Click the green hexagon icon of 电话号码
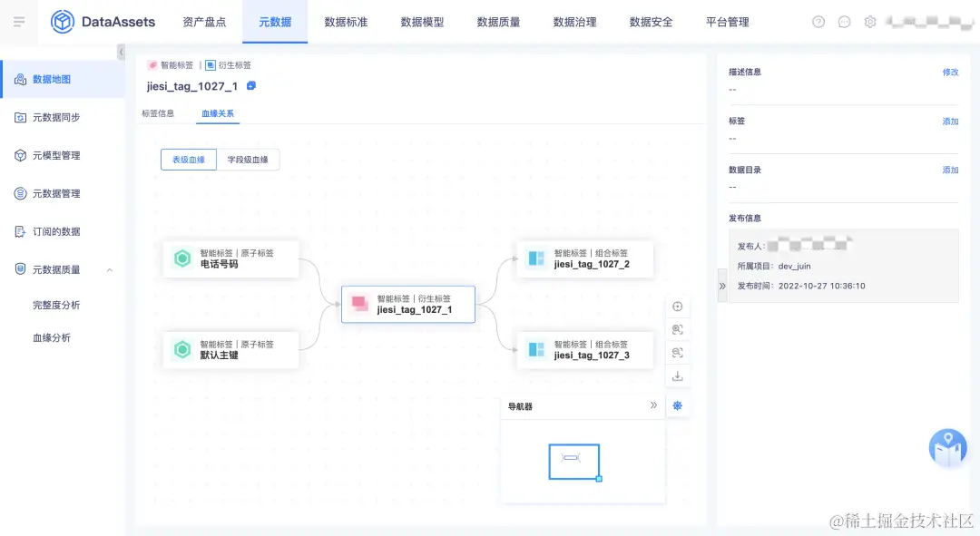Screen dimensions: 980x536 (x=182, y=258)
